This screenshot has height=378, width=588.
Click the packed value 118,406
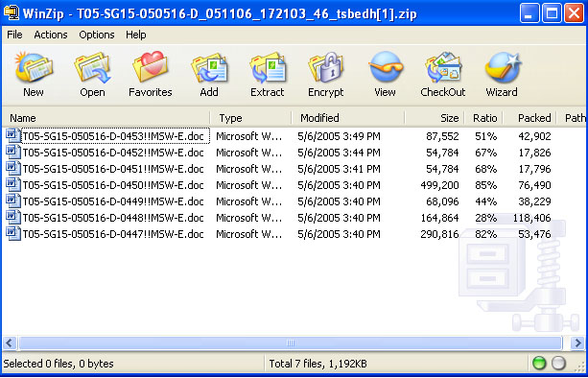[x=531, y=218]
